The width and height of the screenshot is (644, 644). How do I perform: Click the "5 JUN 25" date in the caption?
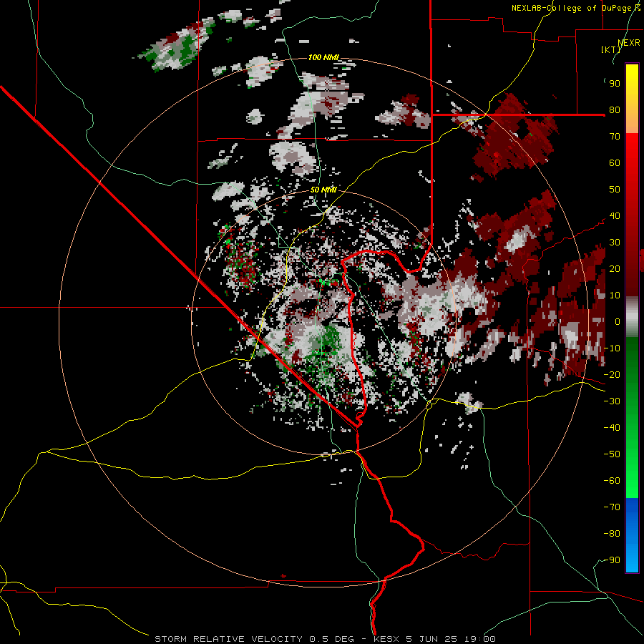431,639
